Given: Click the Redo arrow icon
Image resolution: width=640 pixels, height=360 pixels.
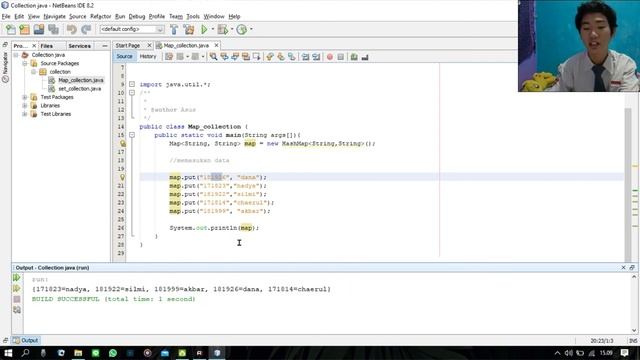Looking at the screenshot, I should pyautogui.click(x=86, y=29).
